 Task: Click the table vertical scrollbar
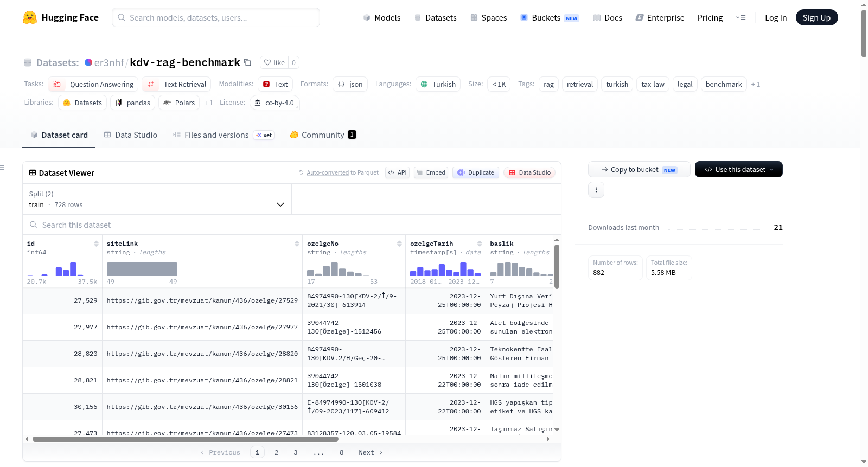coord(557,266)
